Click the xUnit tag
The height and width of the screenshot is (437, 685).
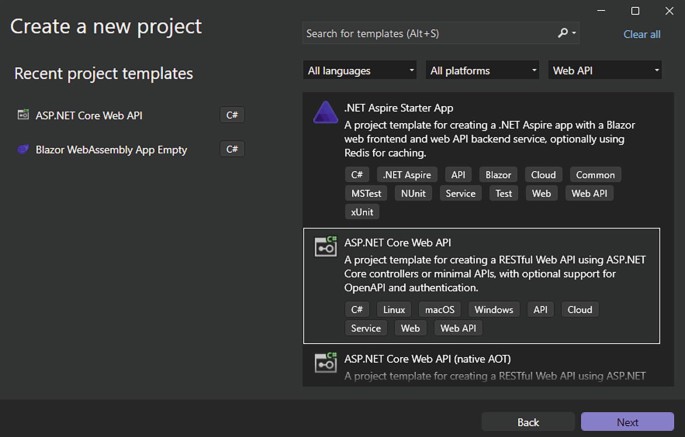tap(362, 212)
